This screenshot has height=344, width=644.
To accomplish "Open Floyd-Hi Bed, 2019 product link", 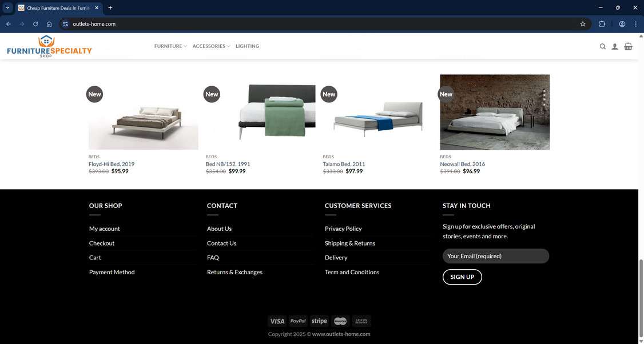I will (112, 164).
